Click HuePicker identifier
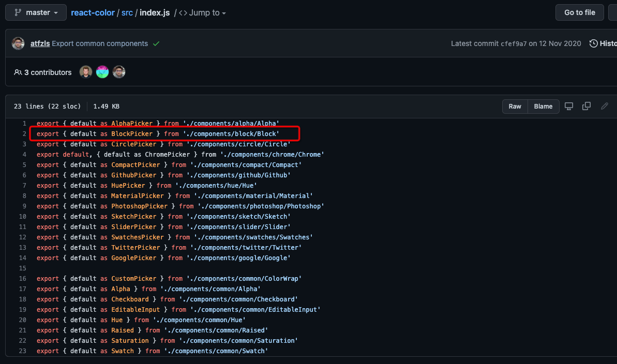This screenshot has height=364, width=617. 128,186
